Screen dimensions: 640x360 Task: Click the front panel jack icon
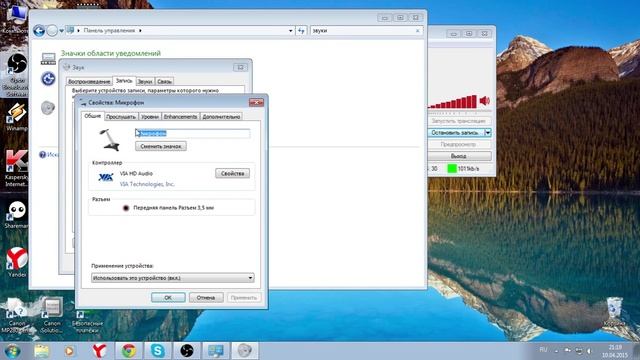pyautogui.click(x=126, y=208)
